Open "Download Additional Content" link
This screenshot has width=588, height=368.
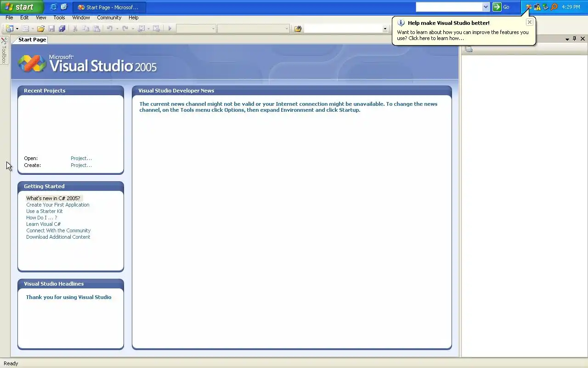tap(58, 237)
